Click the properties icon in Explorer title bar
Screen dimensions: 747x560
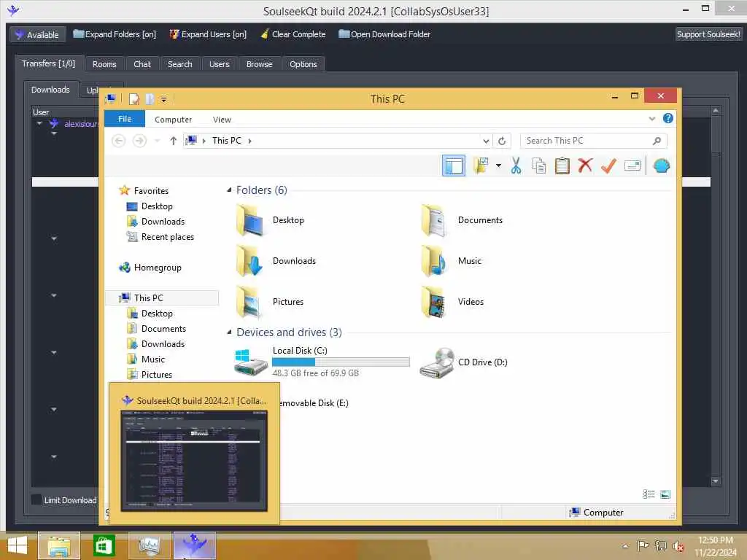point(134,99)
